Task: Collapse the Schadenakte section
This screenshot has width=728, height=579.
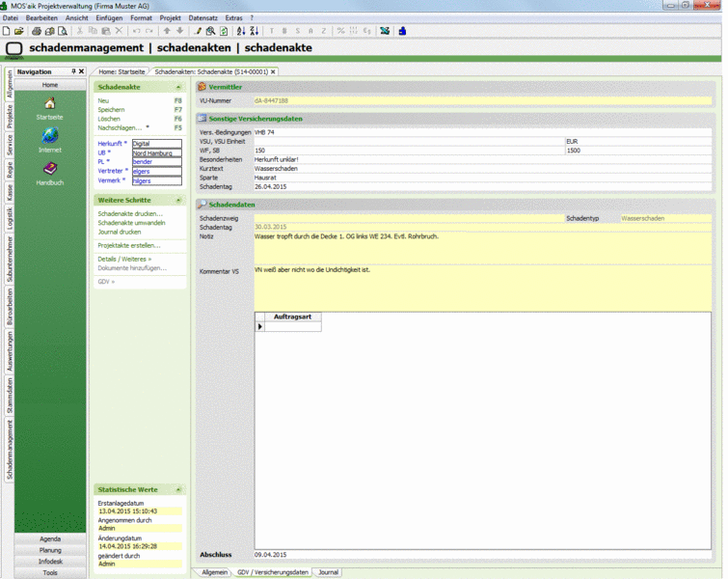Action: (178, 88)
